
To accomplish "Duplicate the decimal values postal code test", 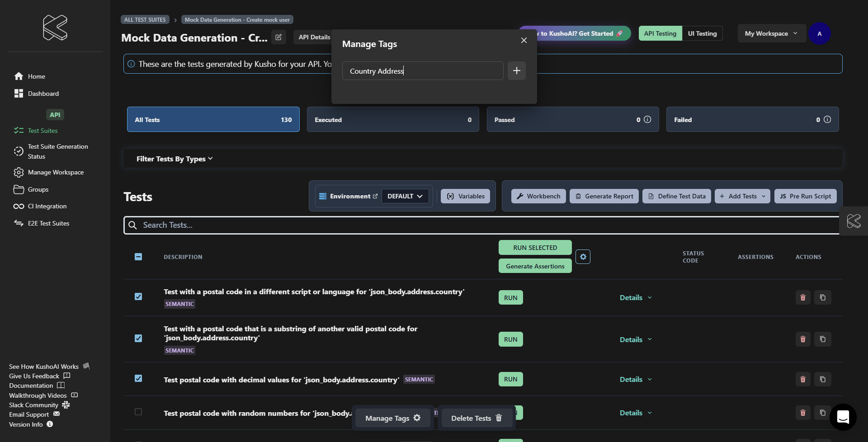I will point(823,379).
